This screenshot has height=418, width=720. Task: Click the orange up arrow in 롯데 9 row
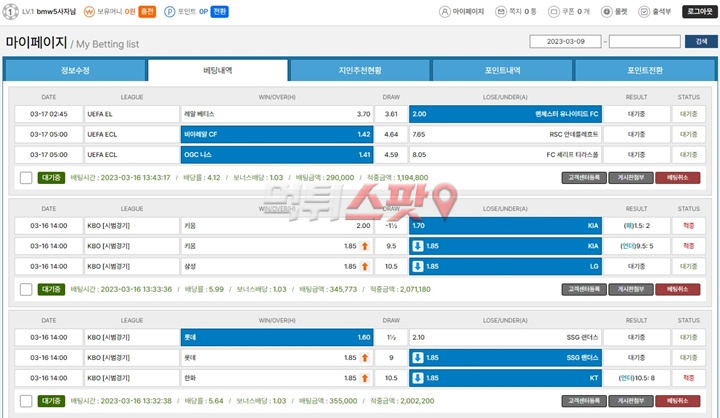(365, 358)
